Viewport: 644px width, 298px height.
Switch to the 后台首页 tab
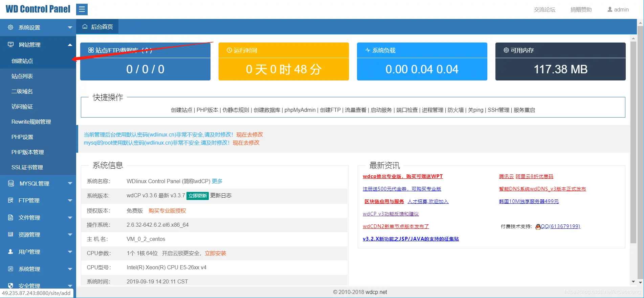click(97, 27)
